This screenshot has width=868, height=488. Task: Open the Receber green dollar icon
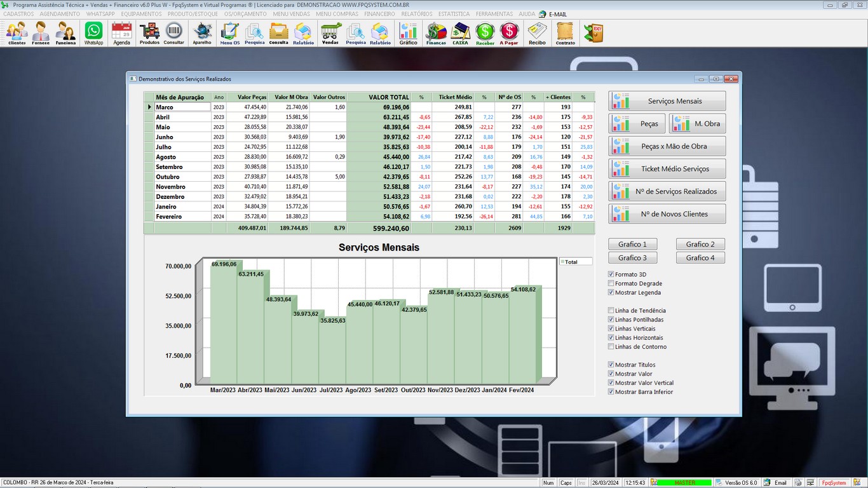click(485, 33)
